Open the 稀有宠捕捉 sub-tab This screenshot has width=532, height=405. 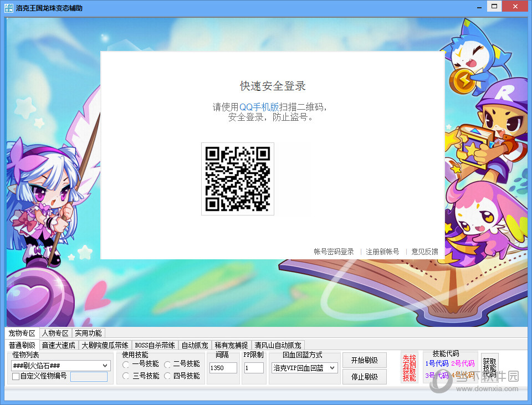point(232,345)
